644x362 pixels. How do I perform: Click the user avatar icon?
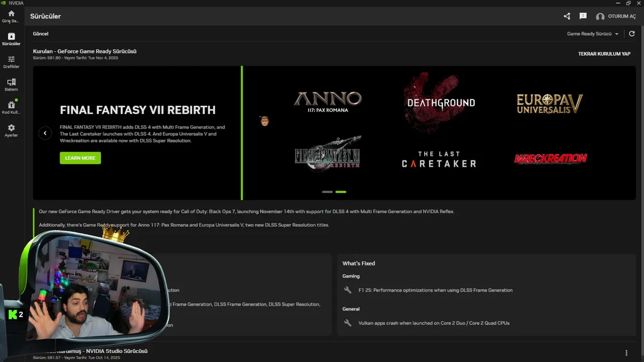pos(600,17)
